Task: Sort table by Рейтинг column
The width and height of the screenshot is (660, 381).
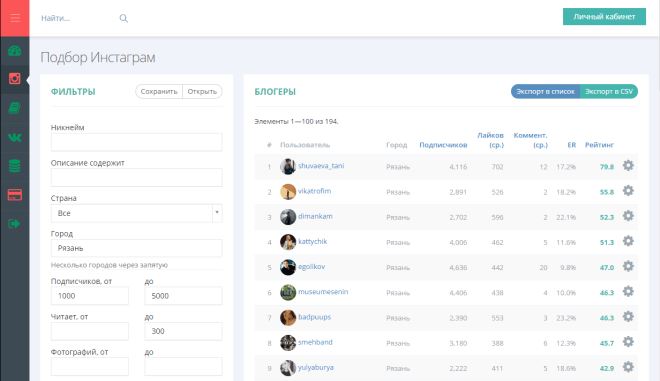Action: click(x=599, y=145)
